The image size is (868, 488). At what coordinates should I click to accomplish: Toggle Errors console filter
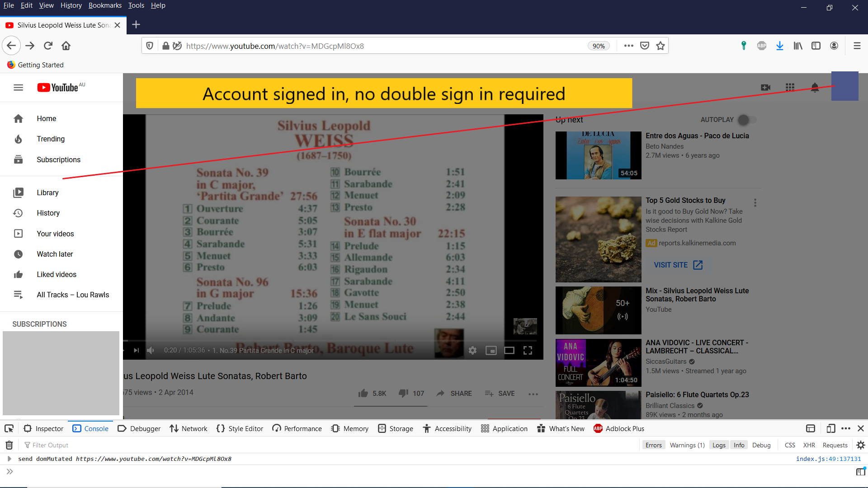coord(653,445)
